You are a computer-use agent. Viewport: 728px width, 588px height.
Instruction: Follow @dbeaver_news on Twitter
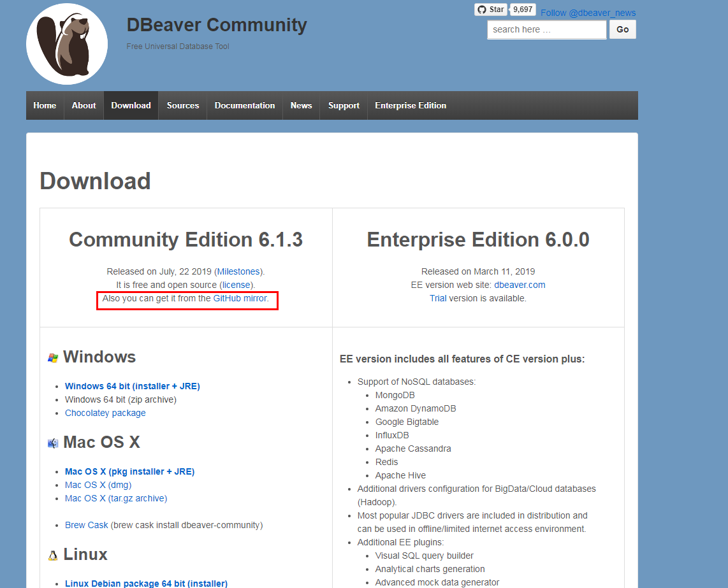click(588, 13)
